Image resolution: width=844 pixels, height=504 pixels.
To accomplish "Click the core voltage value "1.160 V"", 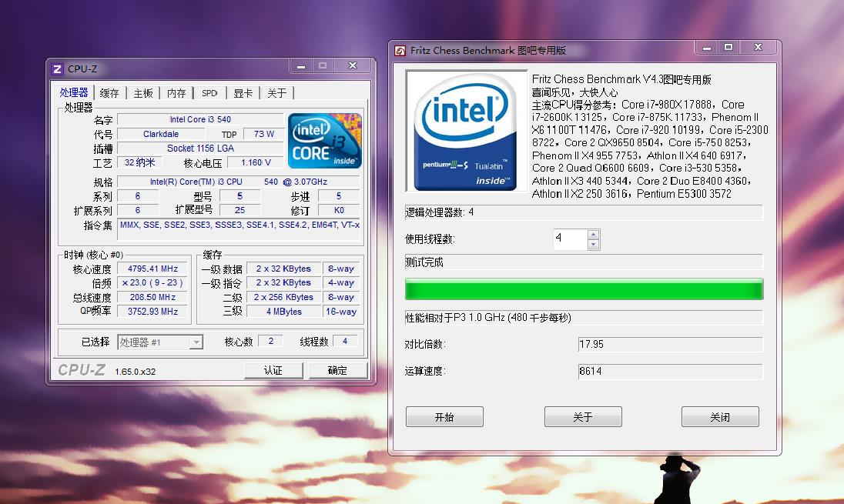I will (x=256, y=162).
